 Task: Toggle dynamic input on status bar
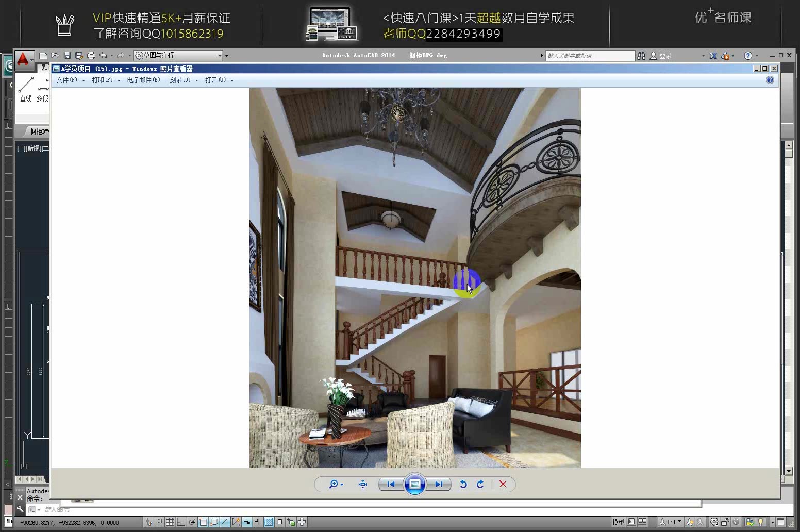246,522
